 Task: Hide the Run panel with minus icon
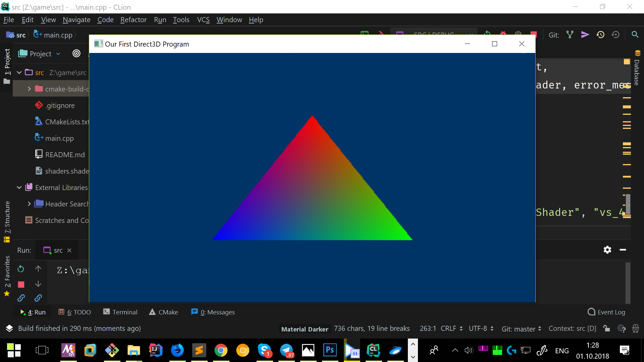[x=623, y=250]
